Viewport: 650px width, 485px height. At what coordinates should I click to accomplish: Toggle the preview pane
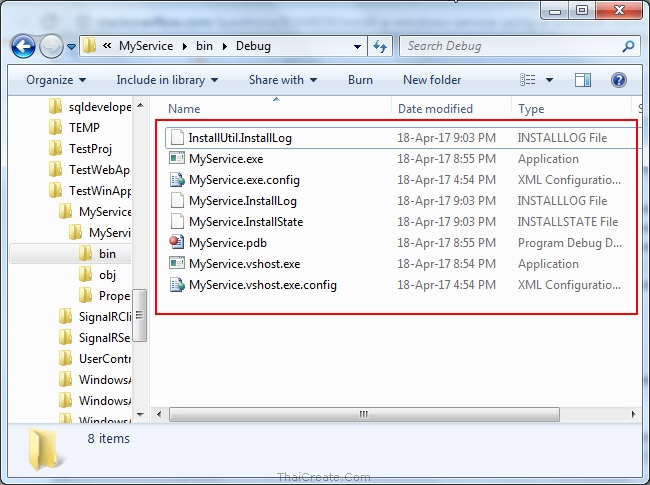[x=583, y=80]
